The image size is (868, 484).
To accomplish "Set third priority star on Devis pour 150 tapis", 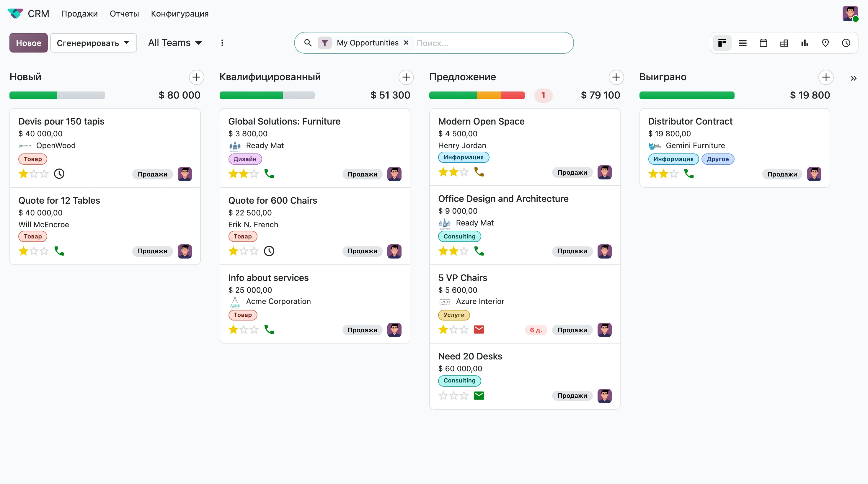I will point(44,174).
